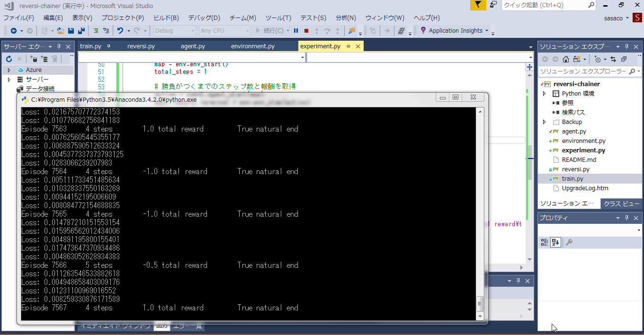Open the Undo history dropdown arrow
The height and width of the screenshot is (335, 644).
coord(128,31)
